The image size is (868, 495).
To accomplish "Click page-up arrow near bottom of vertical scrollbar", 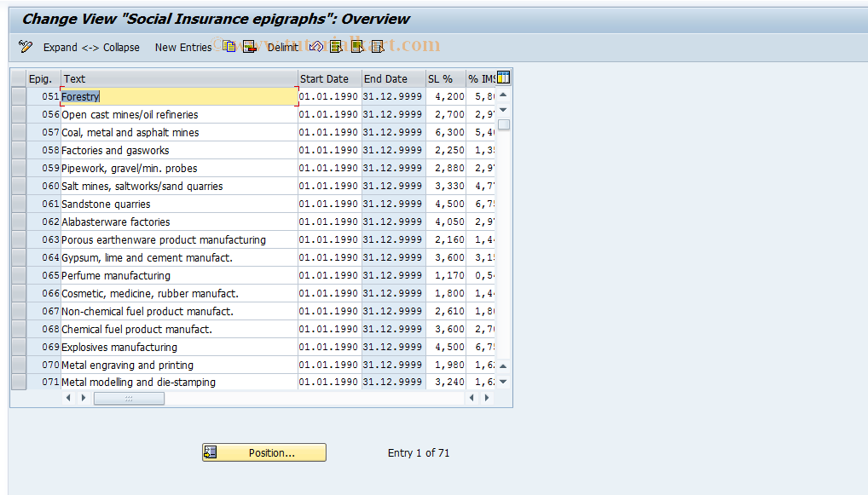I will [503, 366].
